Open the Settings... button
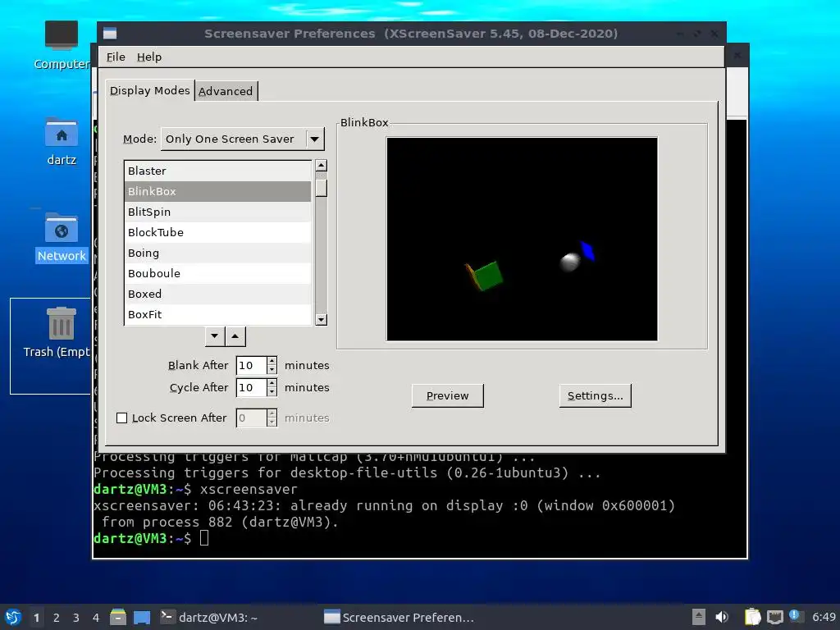Screen dimensions: 840x630 pos(596,396)
